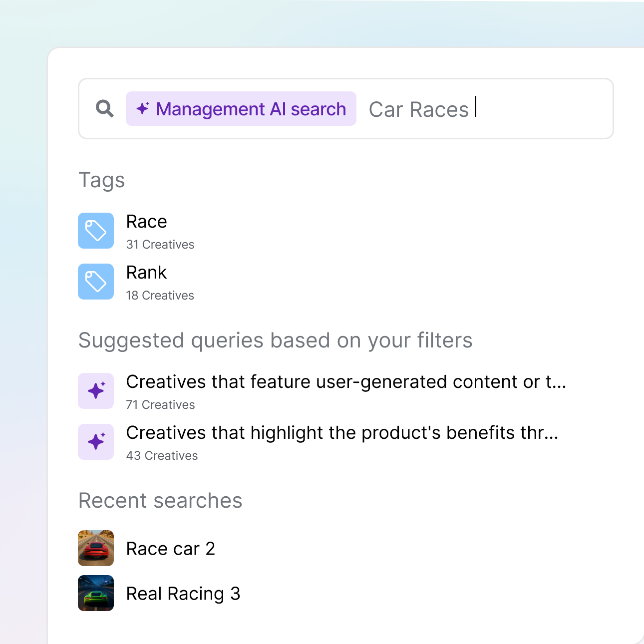Click the 18 Creatives count under Rank

[160, 296]
